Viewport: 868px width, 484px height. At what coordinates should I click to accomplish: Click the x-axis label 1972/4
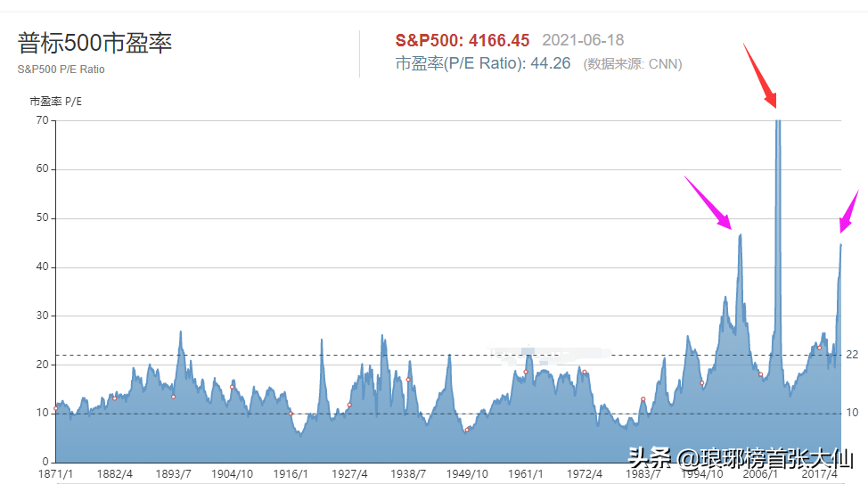pos(585,474)
